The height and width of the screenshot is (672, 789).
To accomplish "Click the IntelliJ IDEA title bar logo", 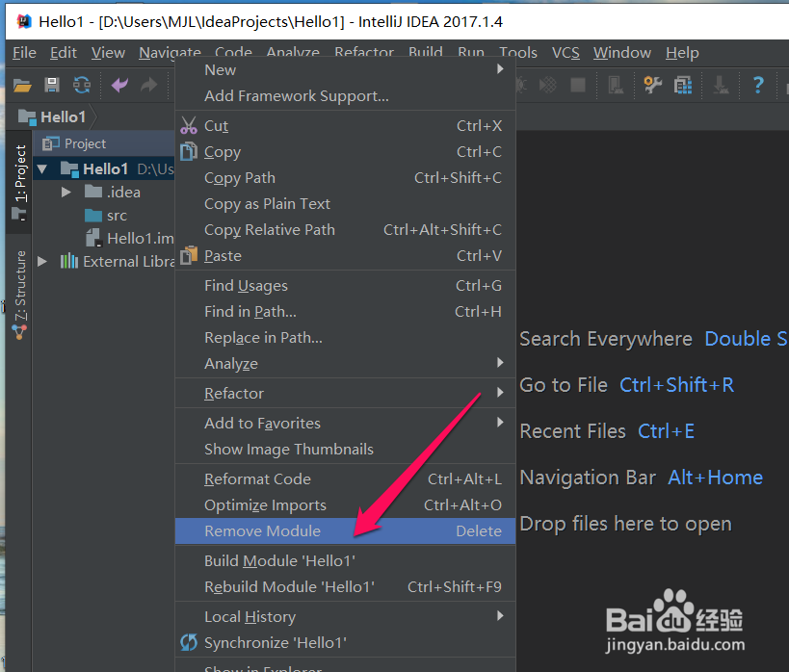I will [x=24, y=21].
